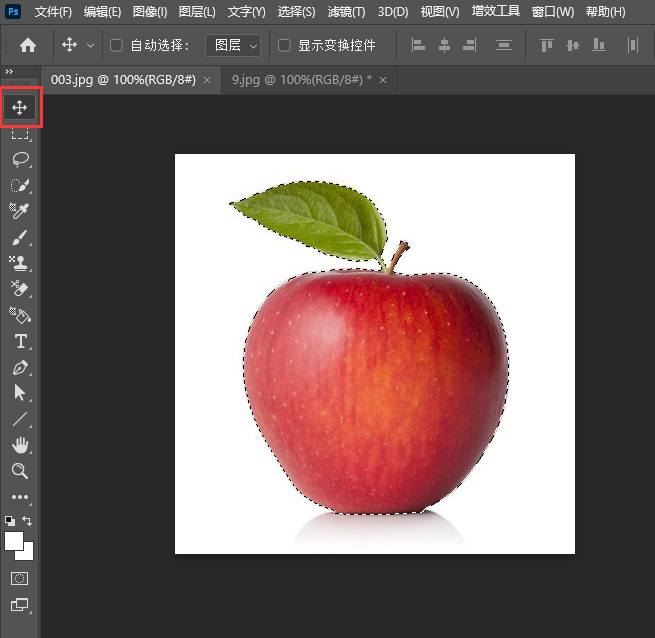Screen dimensions: 655x638
Task: Open the 编辑(E) menu
Action: click(x=102, y=12)
